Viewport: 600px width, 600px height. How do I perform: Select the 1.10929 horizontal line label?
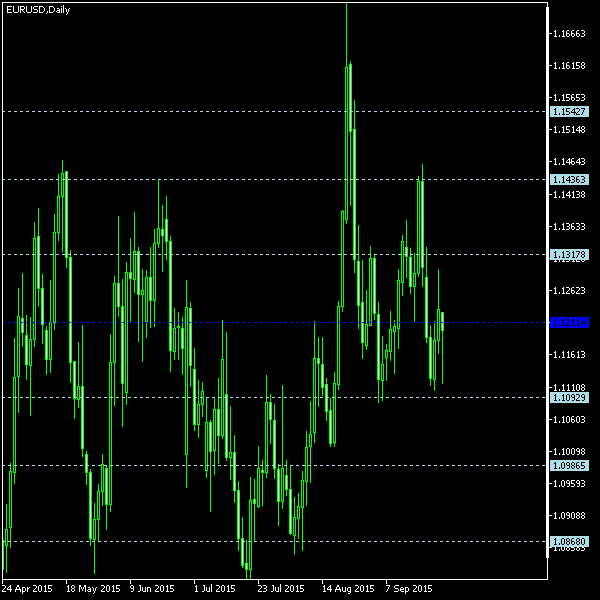coord(569,398)
